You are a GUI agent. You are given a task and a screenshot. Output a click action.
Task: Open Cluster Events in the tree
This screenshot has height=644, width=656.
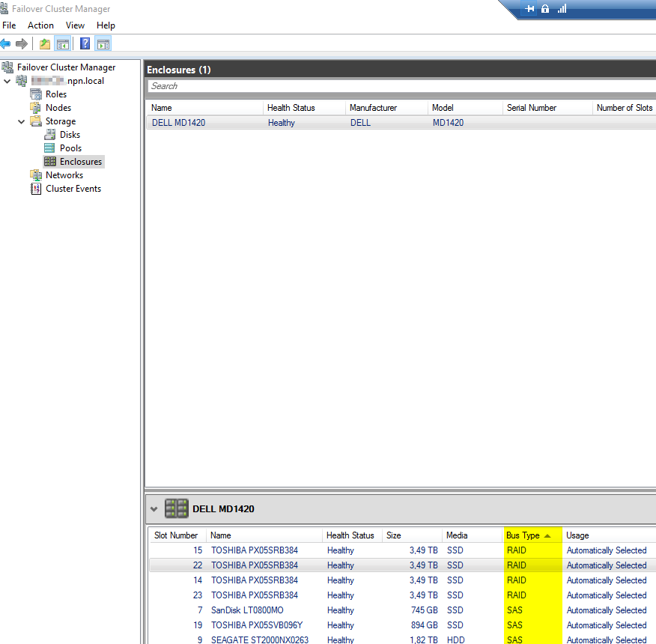[x=73, y=189]
